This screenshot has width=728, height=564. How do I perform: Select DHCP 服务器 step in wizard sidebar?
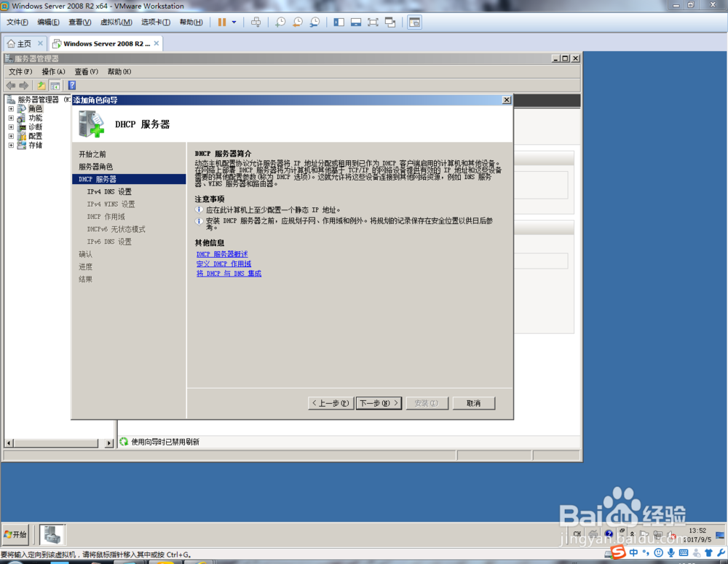(129, 179)
